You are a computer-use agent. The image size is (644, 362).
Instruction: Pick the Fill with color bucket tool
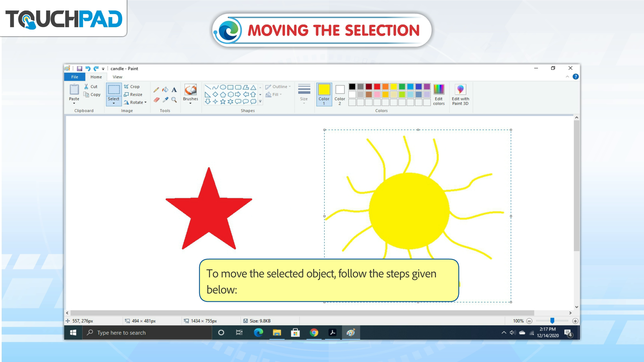[x=165, y=90]
